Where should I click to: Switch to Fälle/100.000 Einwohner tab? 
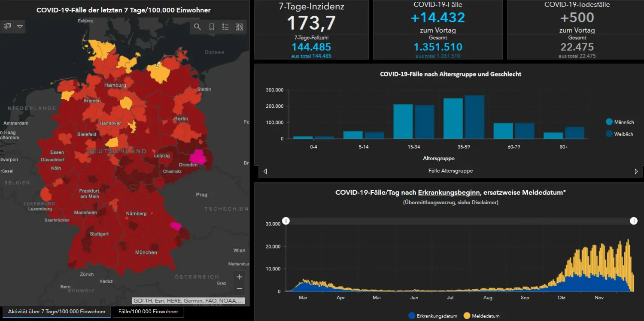pyautogui.click(x=148, y=312)
